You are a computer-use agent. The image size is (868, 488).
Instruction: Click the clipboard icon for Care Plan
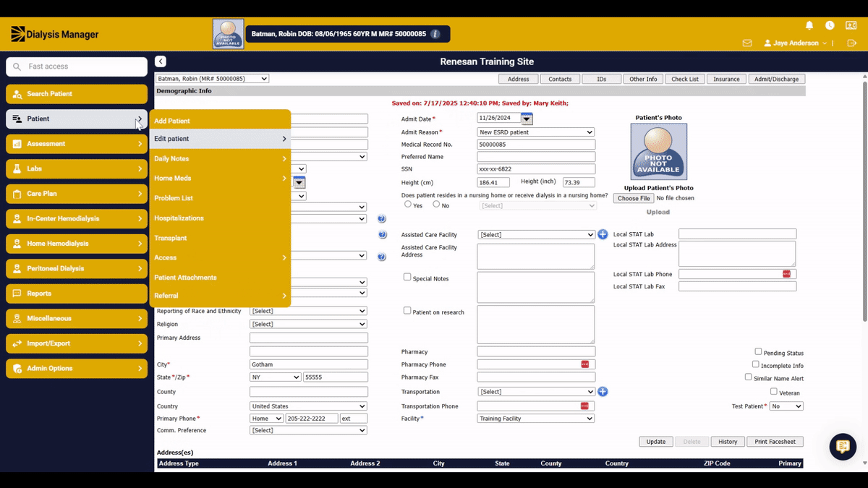point(17,194)
